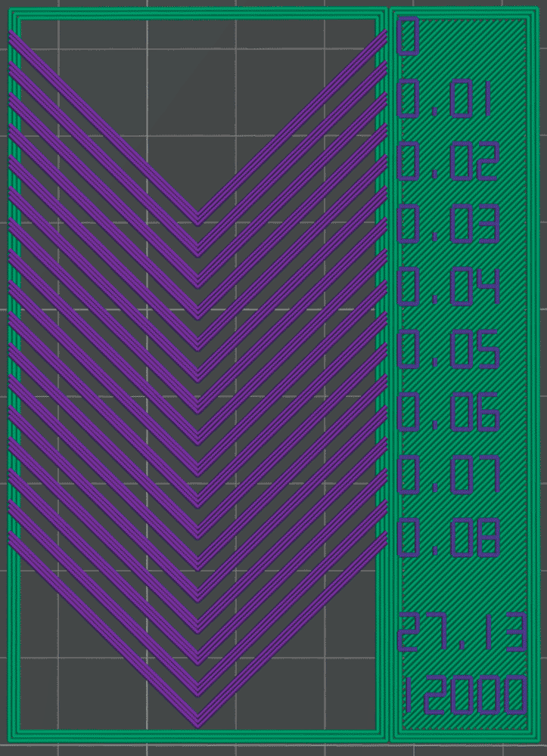
Task: Click the 27.13 number near the bottom
Action: coord(461,634)
